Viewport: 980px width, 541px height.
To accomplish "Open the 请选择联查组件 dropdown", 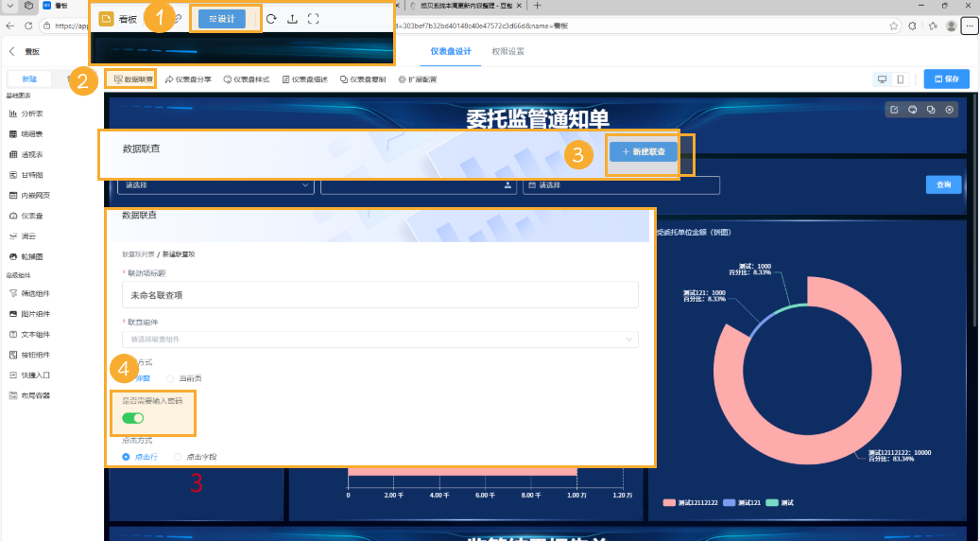I will click(x=380, y=340).
